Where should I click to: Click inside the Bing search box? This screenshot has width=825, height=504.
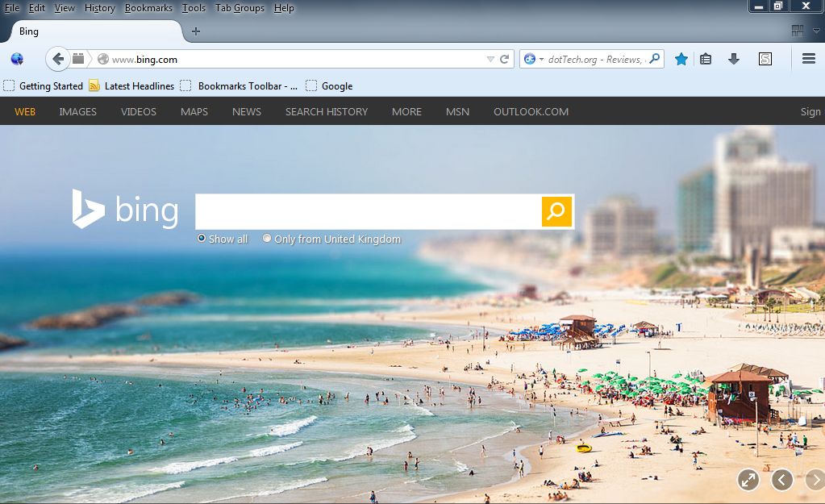point(363,211)
